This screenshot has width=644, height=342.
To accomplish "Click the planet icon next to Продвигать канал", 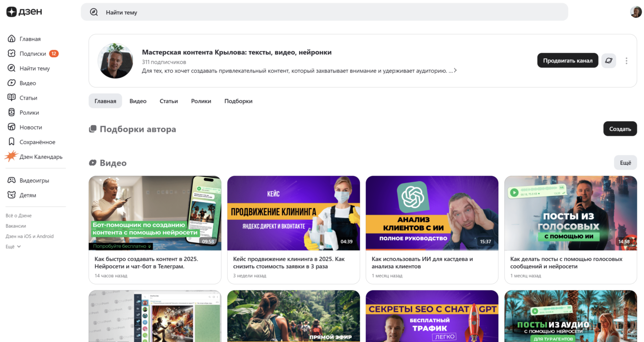I will (x=608, y=61).
